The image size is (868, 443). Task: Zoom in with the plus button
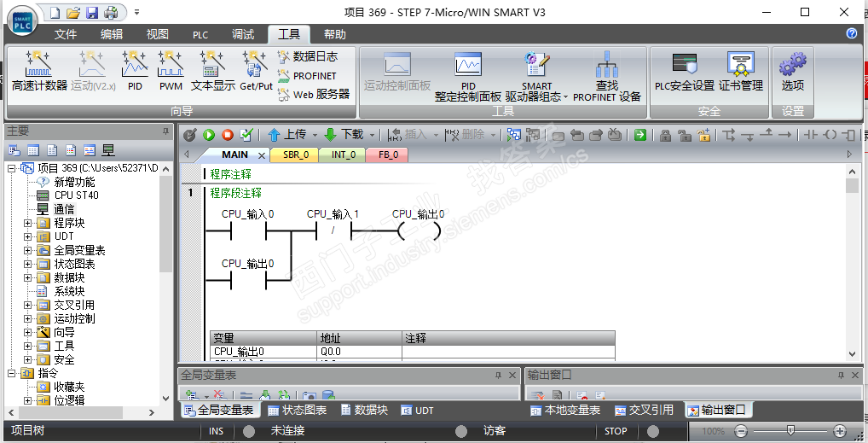840,431
